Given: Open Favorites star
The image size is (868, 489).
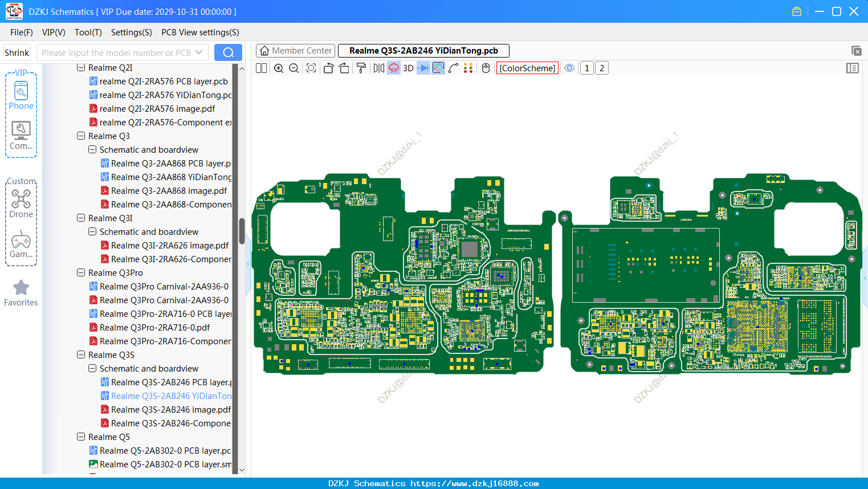Looking at the screenshot, I should pos(21,293).
